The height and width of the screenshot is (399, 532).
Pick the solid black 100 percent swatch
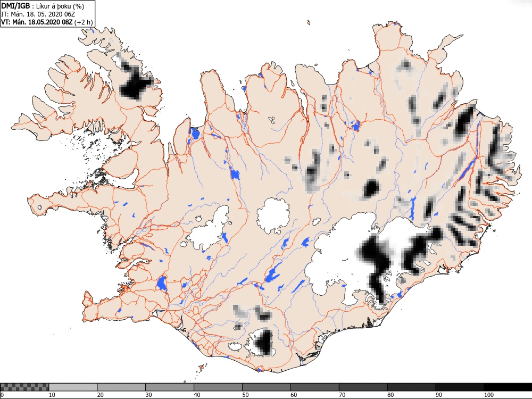(508, 387)
